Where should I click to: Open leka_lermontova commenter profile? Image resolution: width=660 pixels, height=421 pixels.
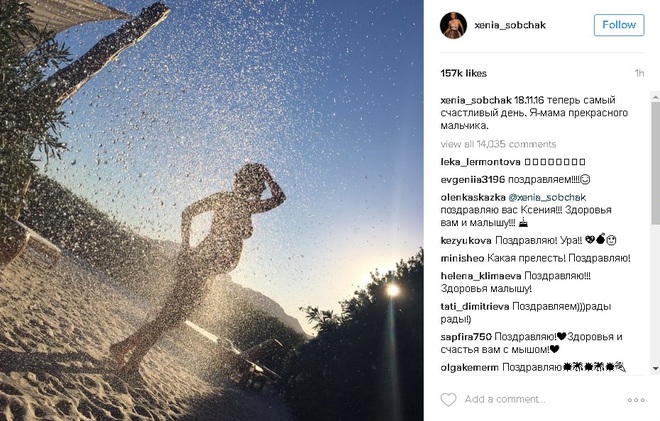[x=480, y=162]
